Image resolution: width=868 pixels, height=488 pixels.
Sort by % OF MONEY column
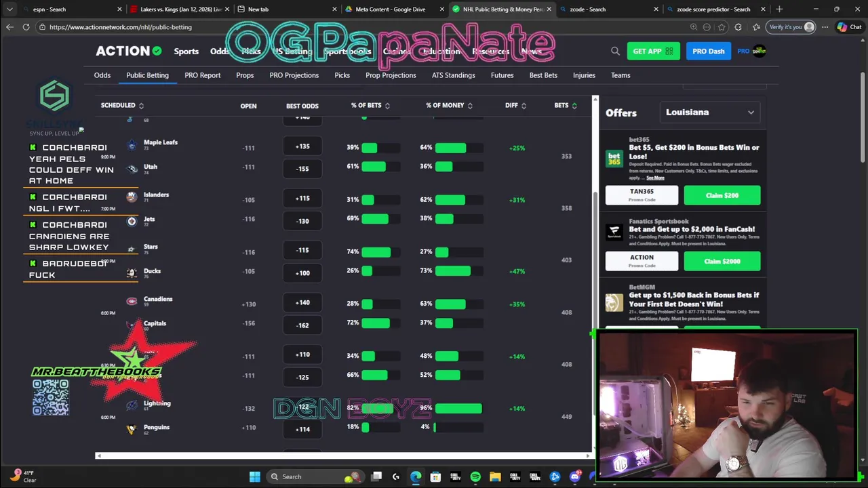click(x=450, y=105)
